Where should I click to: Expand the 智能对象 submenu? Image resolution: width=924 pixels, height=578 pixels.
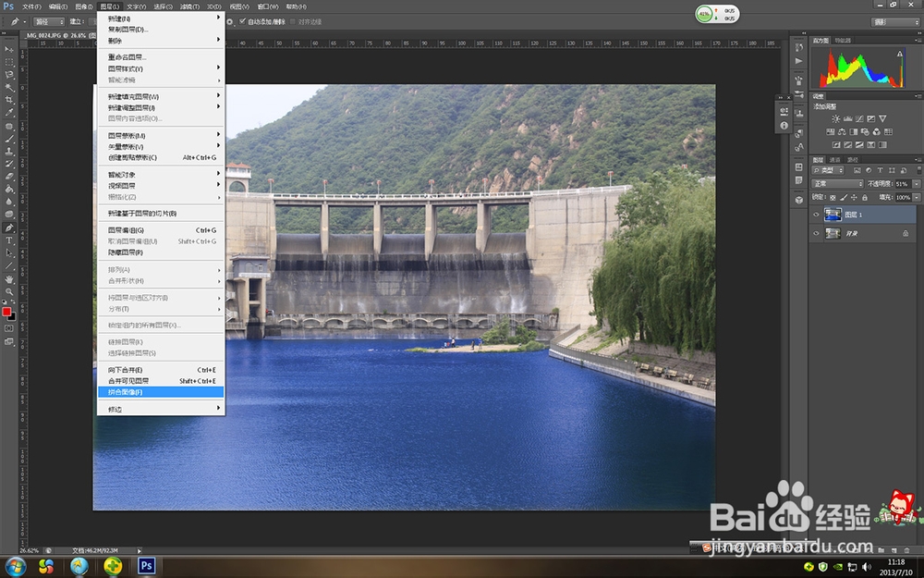click(161, 174)
